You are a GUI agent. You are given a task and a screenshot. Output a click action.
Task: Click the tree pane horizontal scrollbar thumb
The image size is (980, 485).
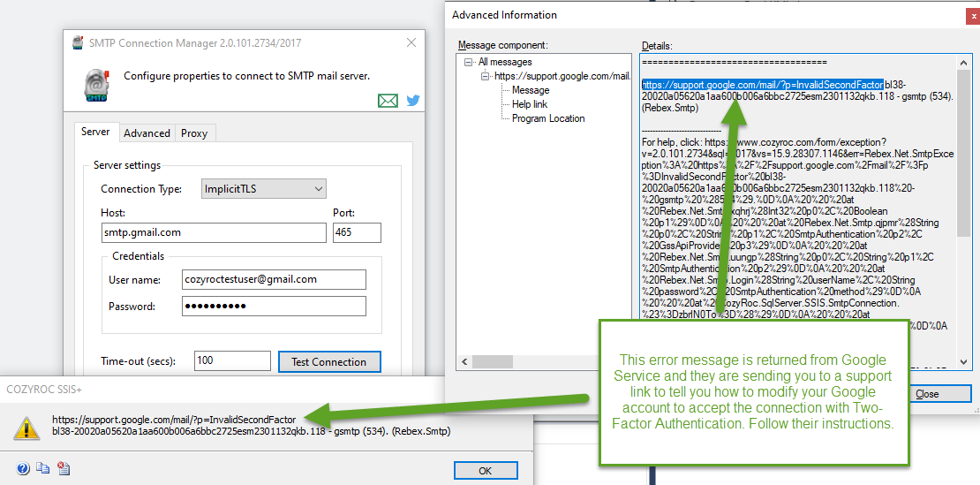(492, 362)
